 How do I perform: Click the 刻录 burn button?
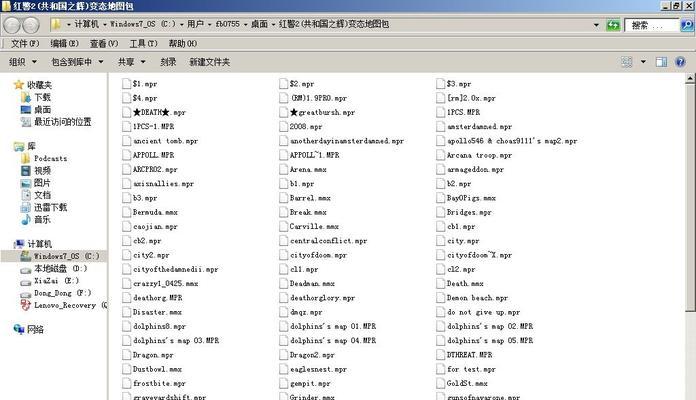click(x=168, y=62)
